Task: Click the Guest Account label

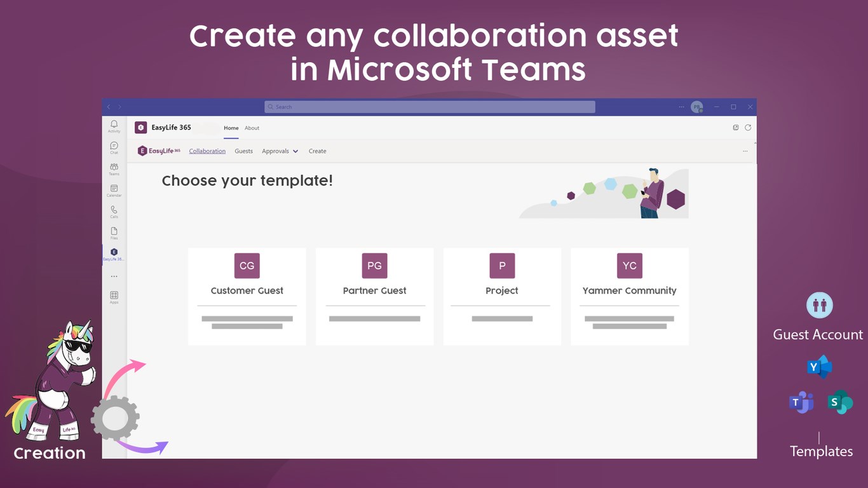Action: coord(818,334)
